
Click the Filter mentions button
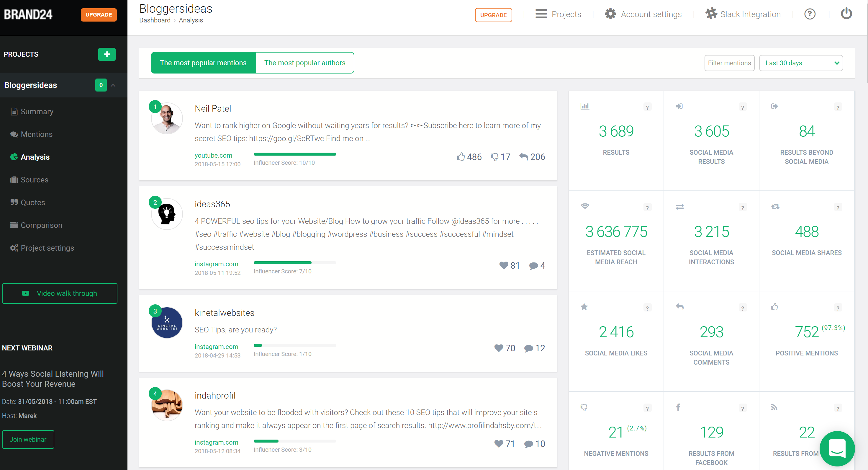[729, 63]
